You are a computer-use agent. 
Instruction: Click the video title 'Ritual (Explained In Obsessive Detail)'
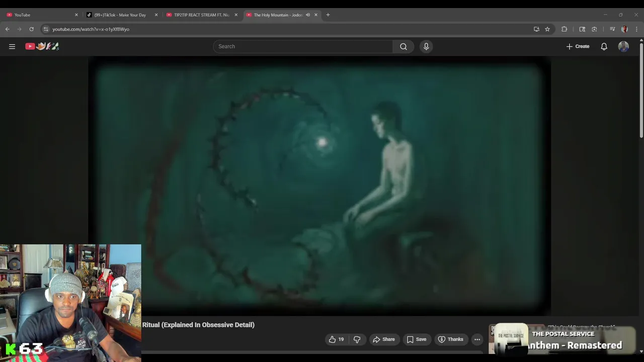(198, 325)
